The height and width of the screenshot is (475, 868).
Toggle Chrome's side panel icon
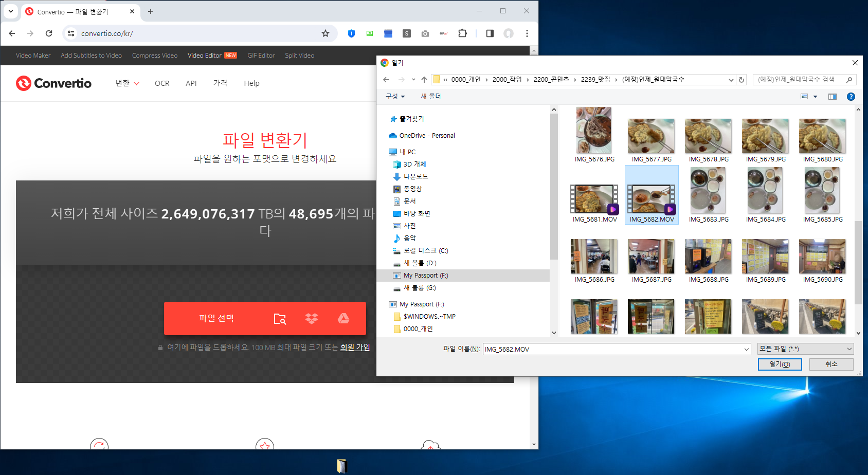490,33
